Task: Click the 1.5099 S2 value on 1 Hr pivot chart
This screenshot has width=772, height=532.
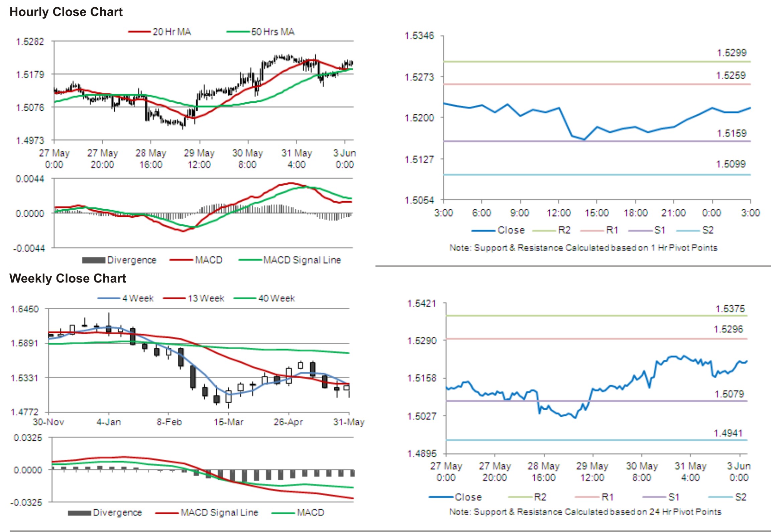Action: click(731, 164)
